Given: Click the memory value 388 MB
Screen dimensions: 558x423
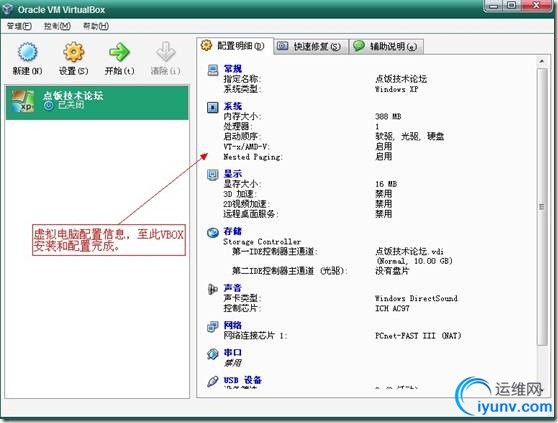Looking at the screenshot, I should pos(388,116).
